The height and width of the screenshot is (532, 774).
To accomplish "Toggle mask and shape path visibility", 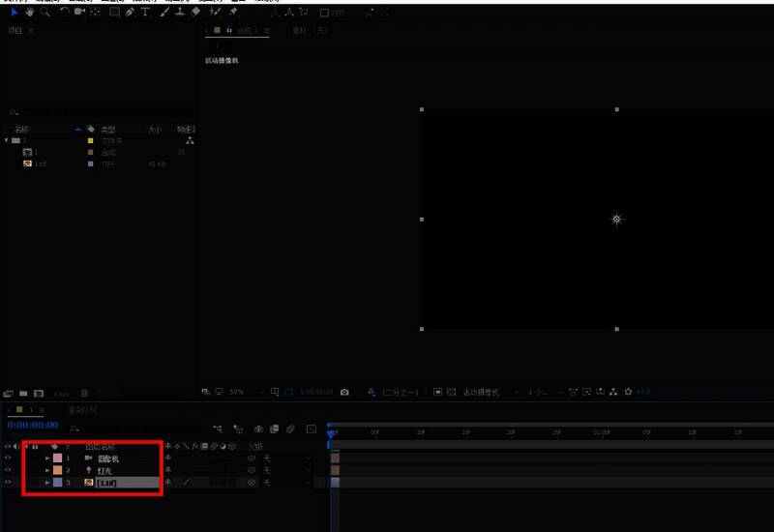I will coord(288,392).
